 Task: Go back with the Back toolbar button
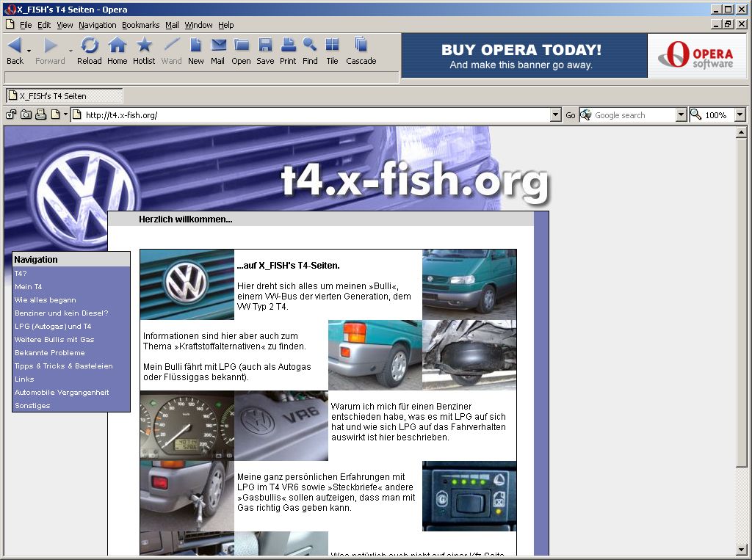pyautogui.click(x=15, y=51)
